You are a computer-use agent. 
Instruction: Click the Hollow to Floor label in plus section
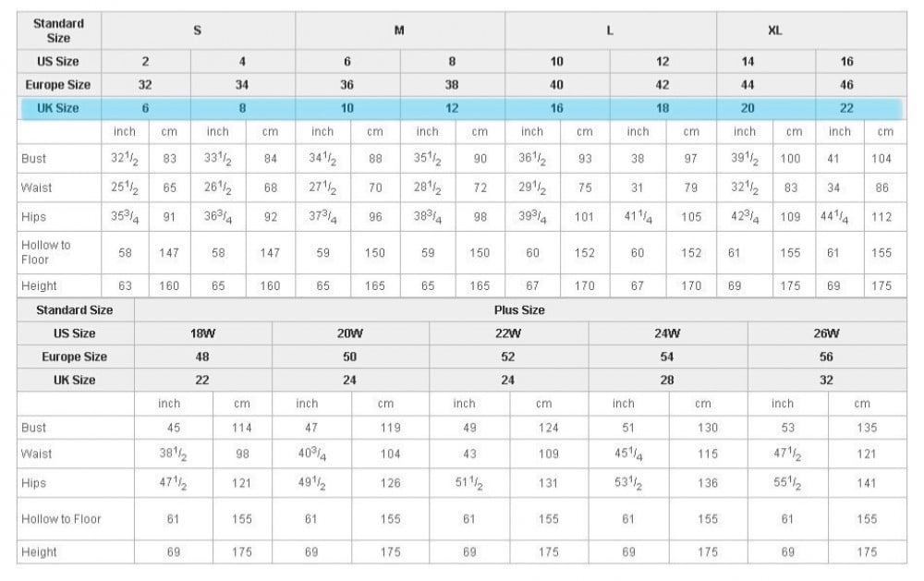pos(62,519)
